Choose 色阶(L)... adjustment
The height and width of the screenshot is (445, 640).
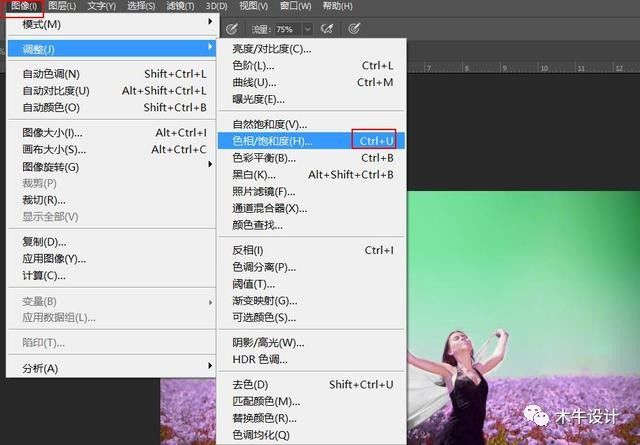pos(311,66)
